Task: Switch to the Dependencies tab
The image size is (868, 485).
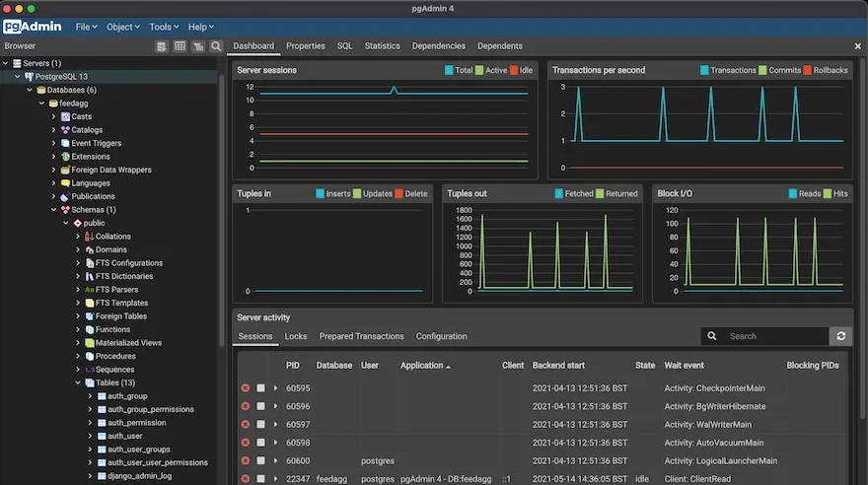Action: [438, 46]
